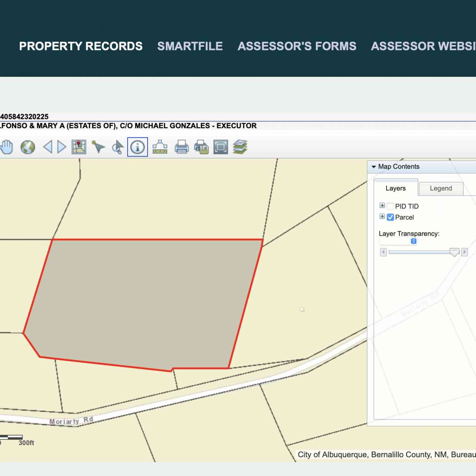Collapse the Map Contents panel
The height and width of the screenshot is (476, 476).
pyautogui.click(x=374, y=167)
